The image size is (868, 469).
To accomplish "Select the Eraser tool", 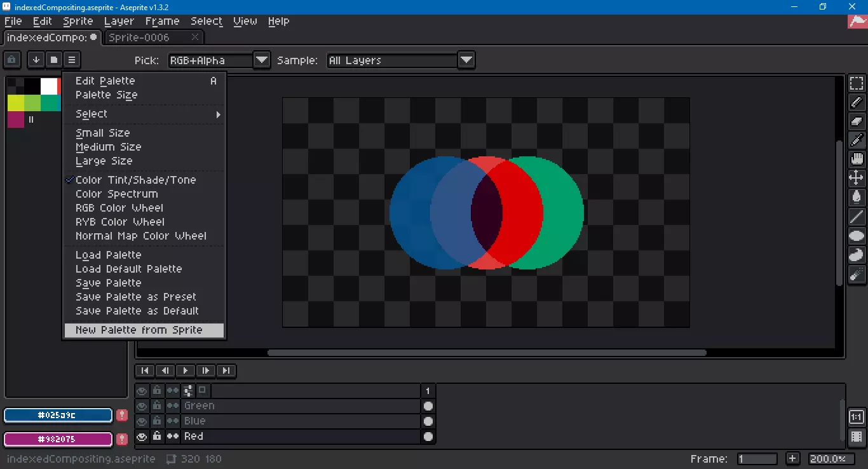I will (857, 121).
